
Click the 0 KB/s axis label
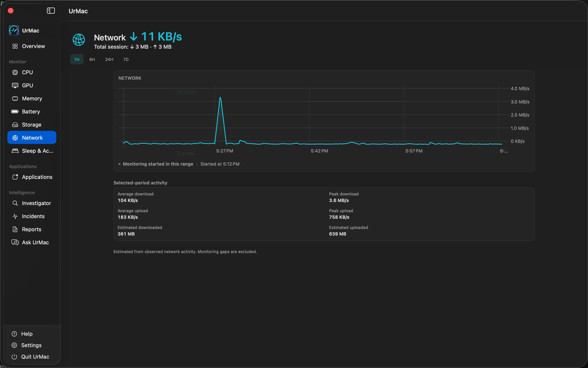tap(518, 141)
